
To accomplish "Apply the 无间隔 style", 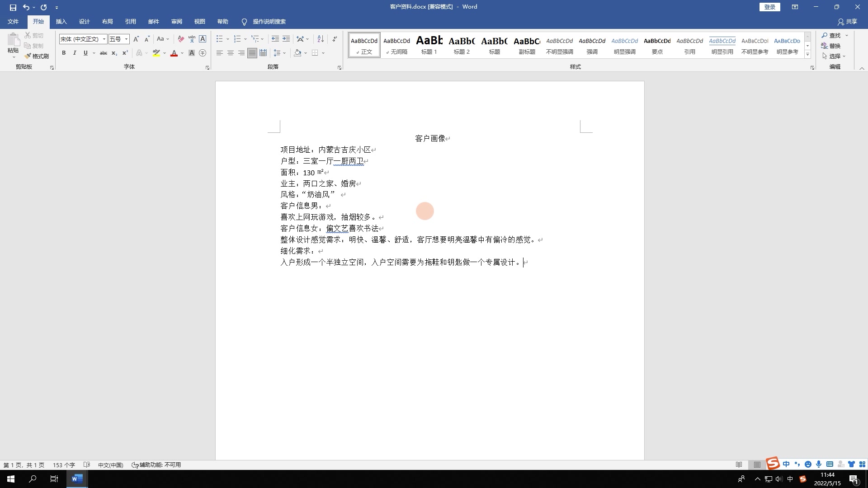I will 396,45.
